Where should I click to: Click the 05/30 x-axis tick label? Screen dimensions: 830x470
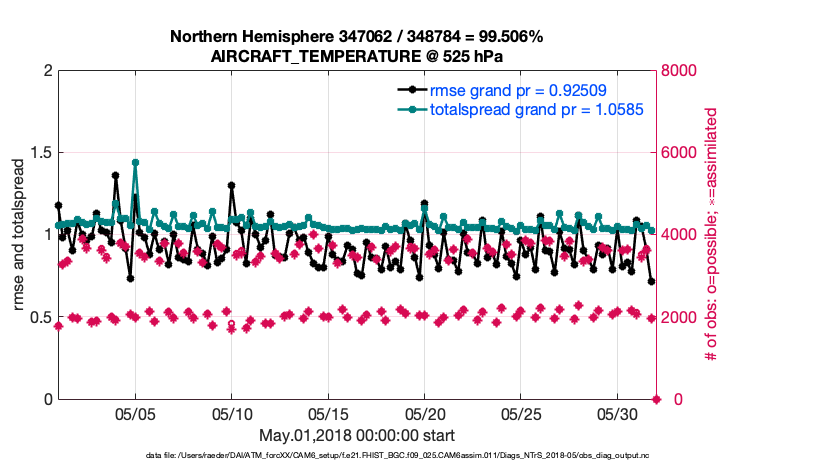[618, 414]
